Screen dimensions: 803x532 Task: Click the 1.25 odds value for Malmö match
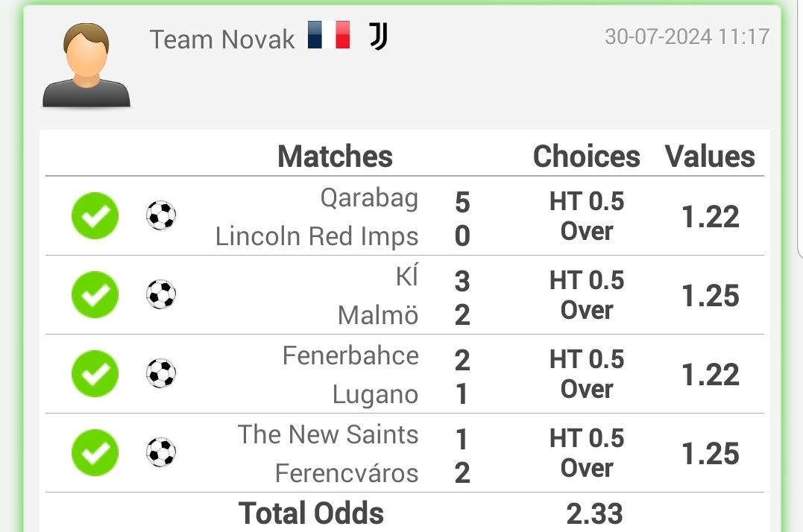pos(711,296)
